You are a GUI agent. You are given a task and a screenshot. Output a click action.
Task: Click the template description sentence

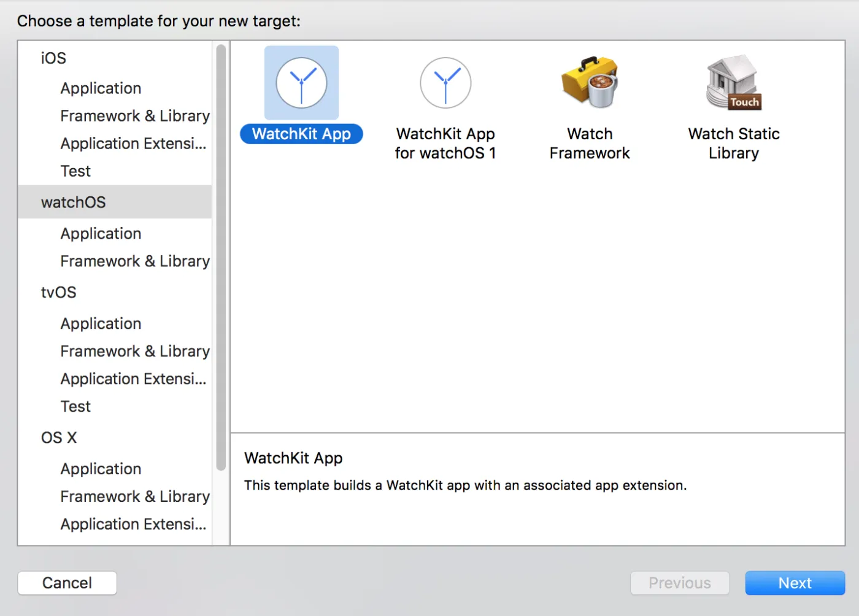(465, 485)
